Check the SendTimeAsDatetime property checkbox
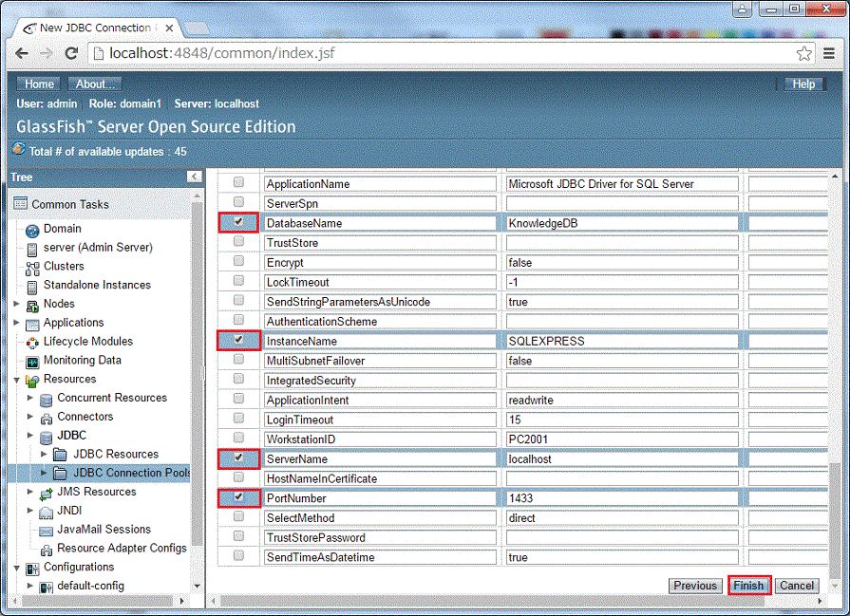The width and height of the screenshot is (850, 616). tap(238, 555)
